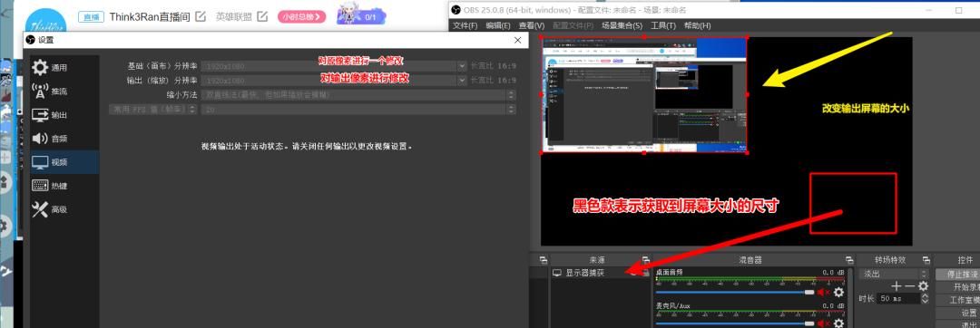Image resolution: width=980 pixels, height=328 pixels.
Task: Open the 配置文件(P) menu in OBS
Action: 573,25
